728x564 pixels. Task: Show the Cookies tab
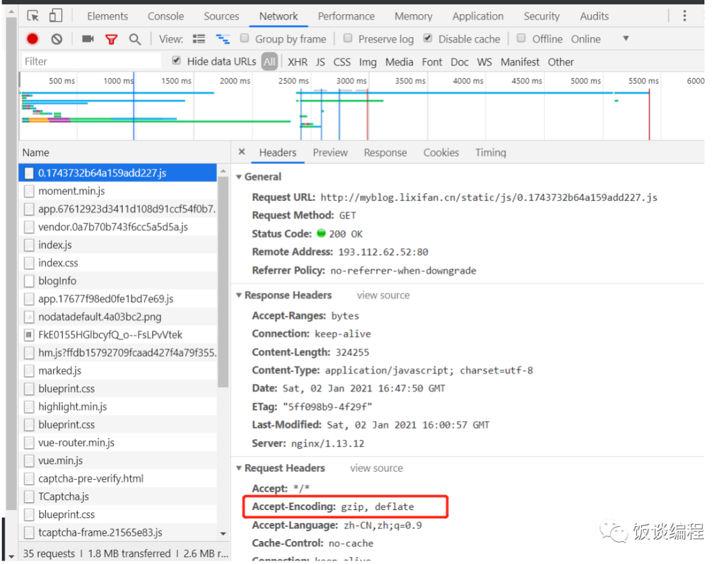[x=441, y=153]
